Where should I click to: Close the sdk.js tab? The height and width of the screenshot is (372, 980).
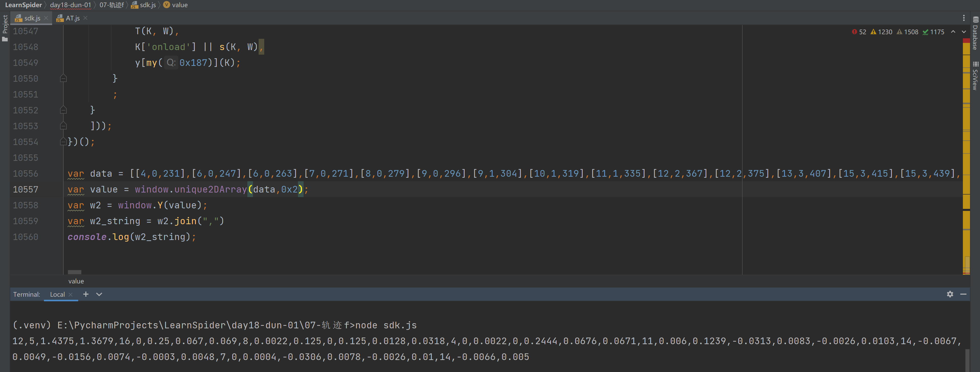pyautogui.click(x=46, y=18)
